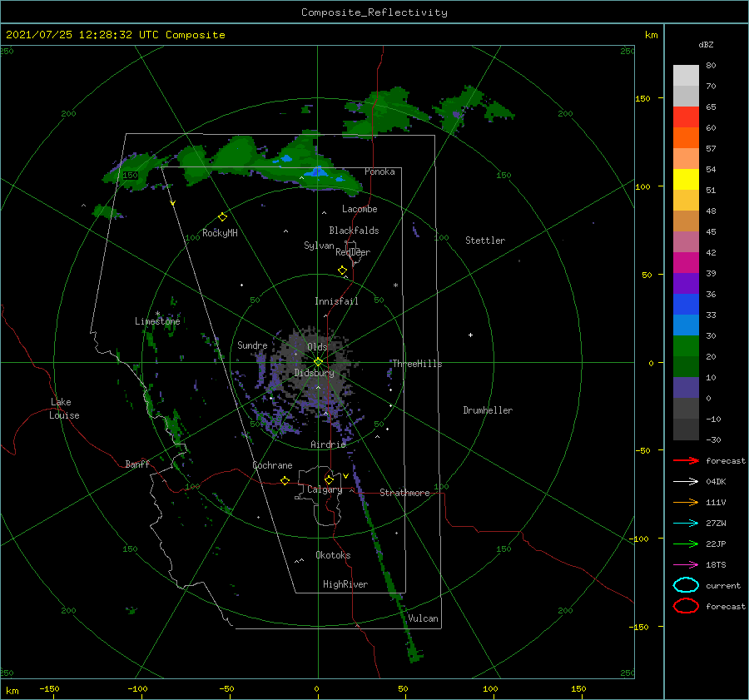
Task: Click the Drumheller label
Action: point(488,410)
